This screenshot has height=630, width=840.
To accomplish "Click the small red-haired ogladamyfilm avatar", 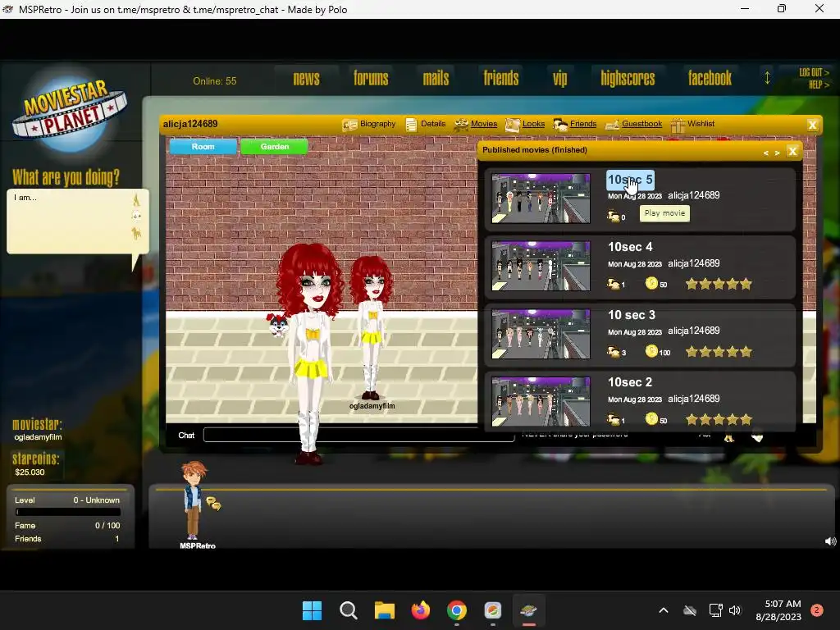I will pyautogui.click(x=372, y=328).
